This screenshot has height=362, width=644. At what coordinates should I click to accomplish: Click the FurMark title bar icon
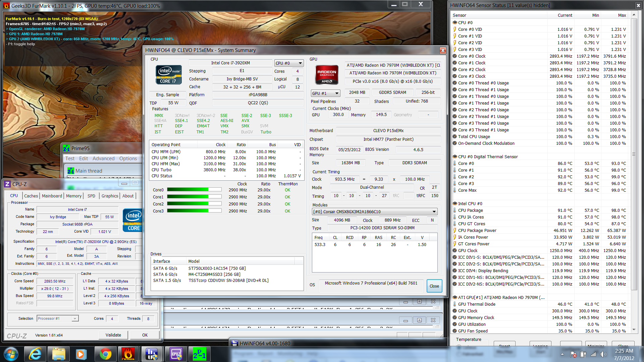pos(6,6)
